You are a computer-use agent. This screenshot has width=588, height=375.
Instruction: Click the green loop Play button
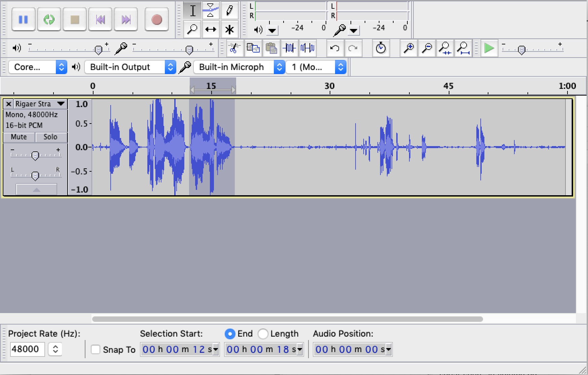pos(49,20)
